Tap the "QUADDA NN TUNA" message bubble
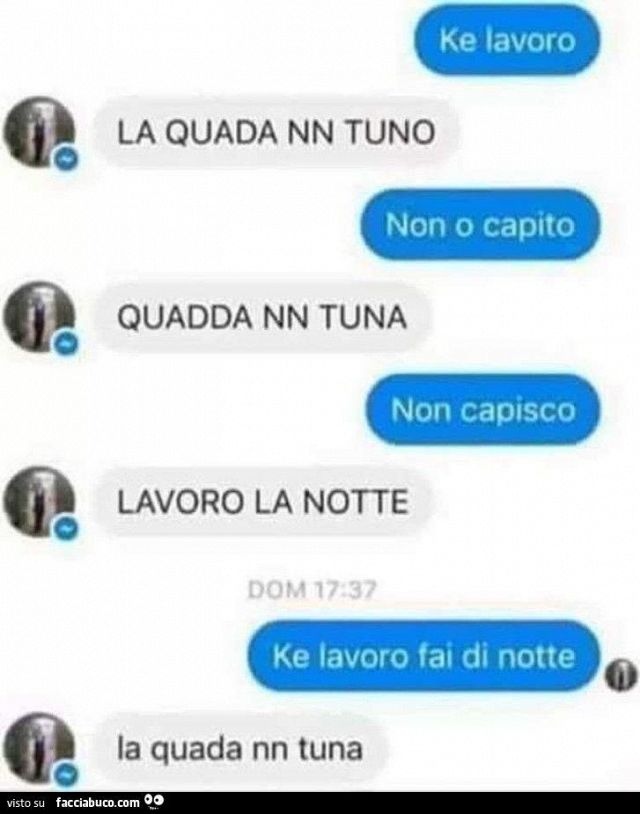 click(x=262, y=317)
